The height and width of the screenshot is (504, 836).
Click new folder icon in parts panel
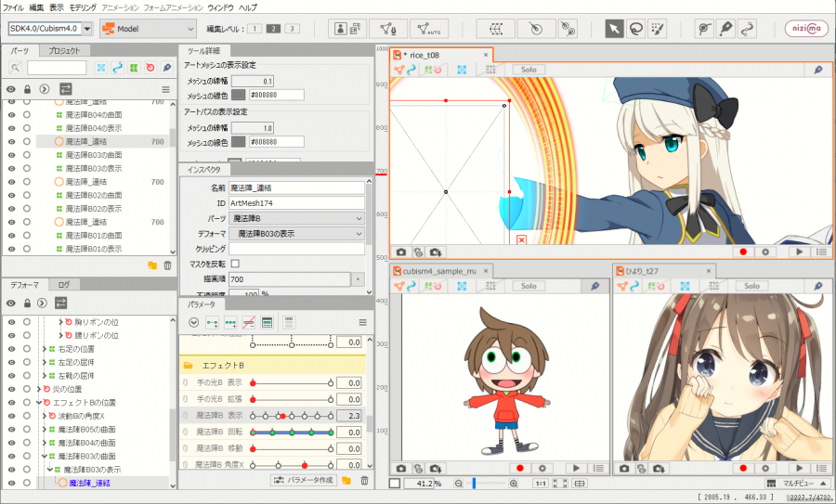click(152, 265)
